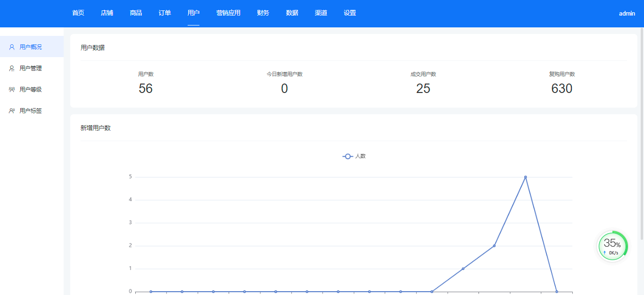Navigate to the 数据 top menu
Viewport: 644px width, 295px height.
pos(292,13)
